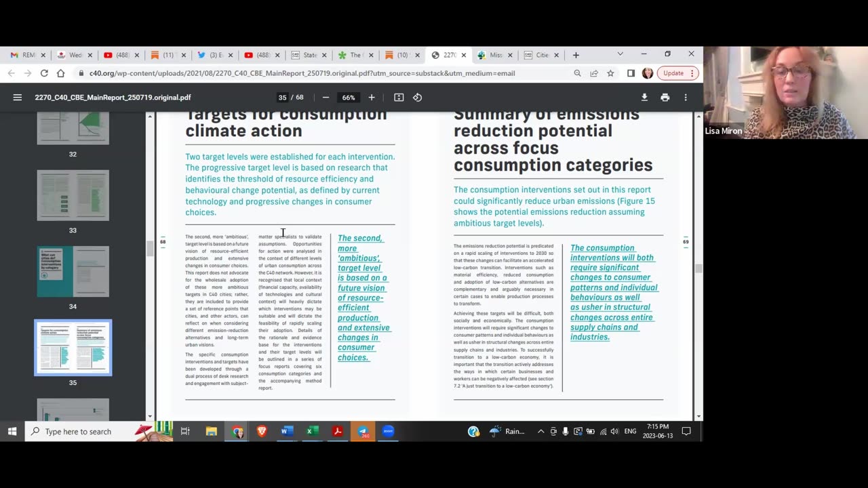Open the Windows Start menu
This screenshot has width=868, height=488.
coord(12,431)
